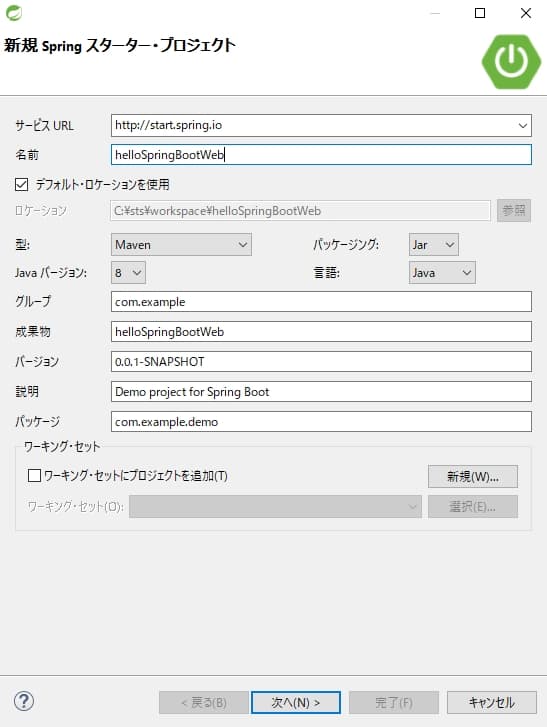Open the 言語 Java dropdown
This screenshot has width=547, height=727.
tap(442, 273)
